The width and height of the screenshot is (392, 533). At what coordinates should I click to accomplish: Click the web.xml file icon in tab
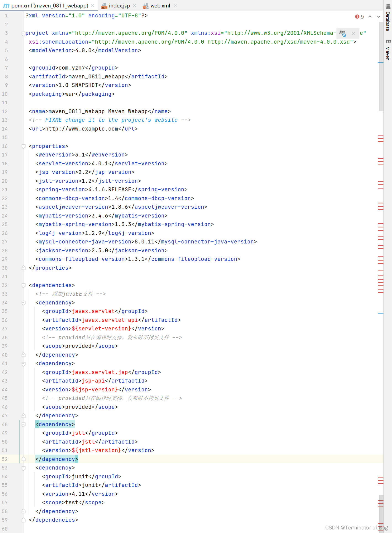point(146,6)
